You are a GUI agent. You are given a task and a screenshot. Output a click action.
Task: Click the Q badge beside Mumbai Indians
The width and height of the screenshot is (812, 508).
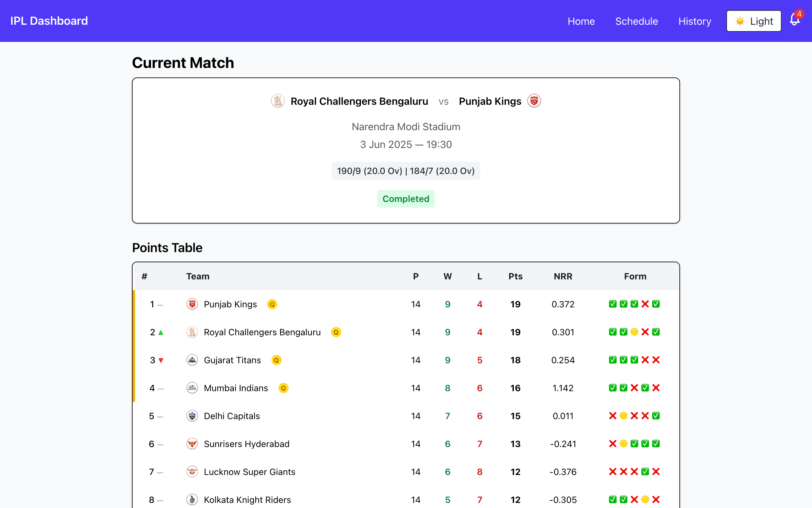(284, 388)
